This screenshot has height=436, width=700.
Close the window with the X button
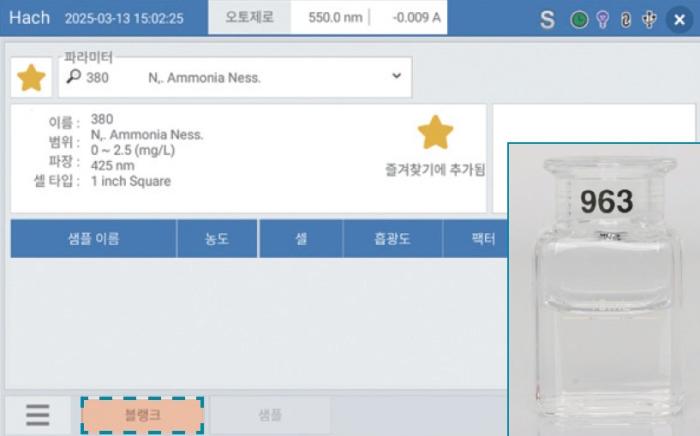click(x=679, y=20)
